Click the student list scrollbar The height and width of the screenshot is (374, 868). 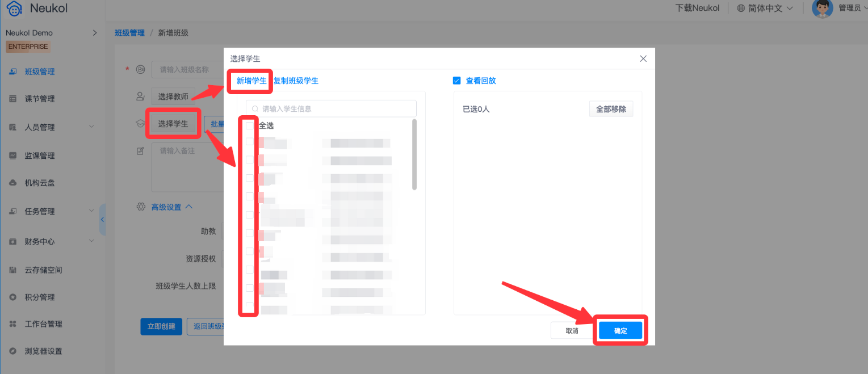click(414, 154)
